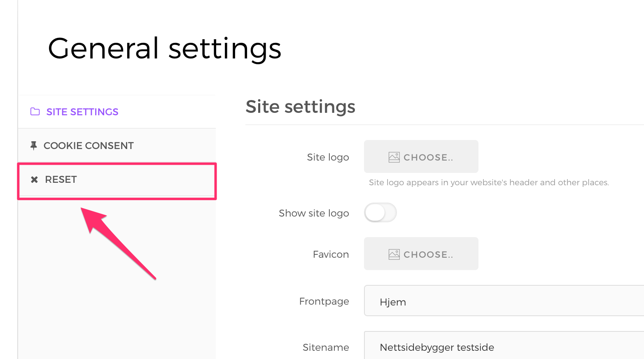
Task: Click the X icon beside Reset
Action: [x=35, y=179]
